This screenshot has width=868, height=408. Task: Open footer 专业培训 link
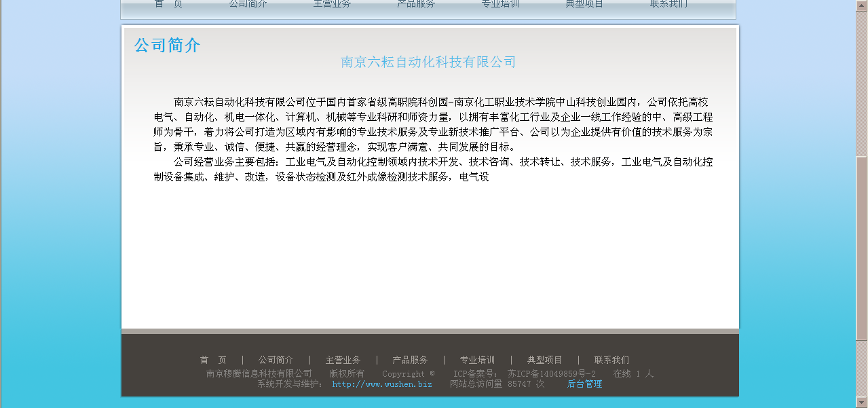tap(477, 360)
